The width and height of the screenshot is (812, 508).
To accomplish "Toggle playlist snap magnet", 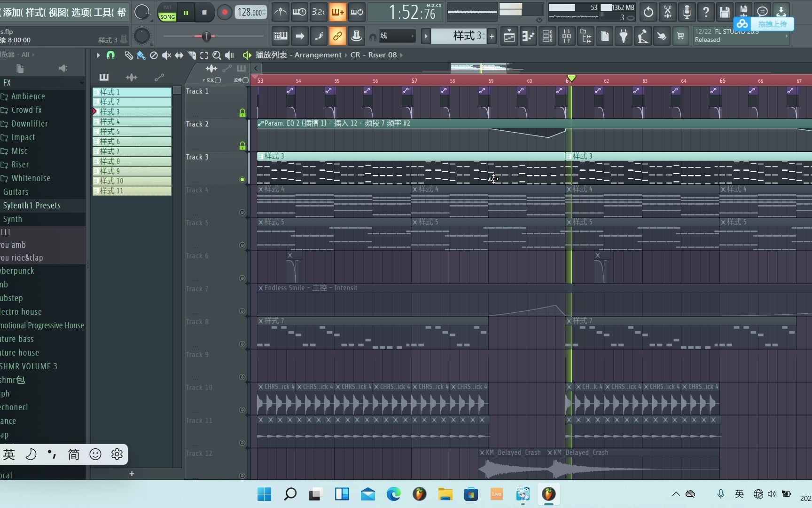I will tap(110, 55).
